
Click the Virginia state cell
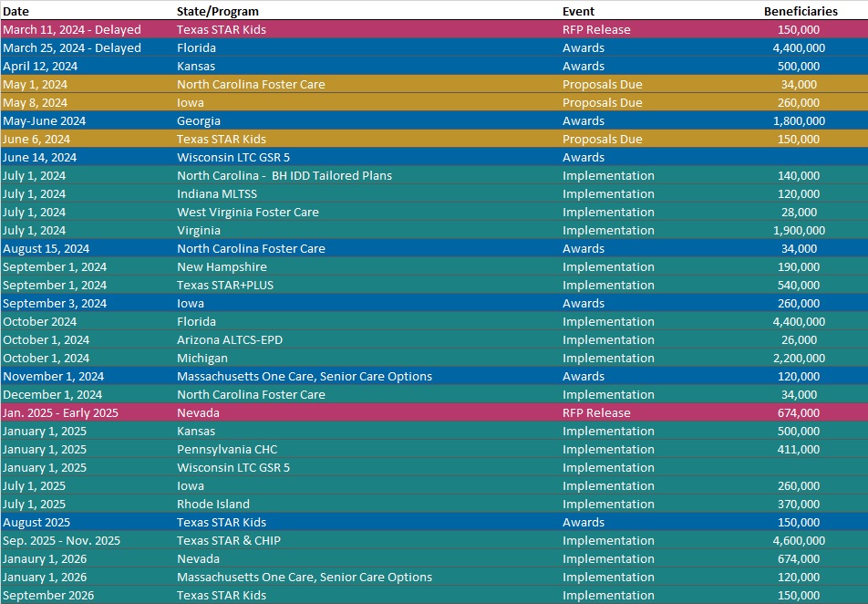click(199, 230)
